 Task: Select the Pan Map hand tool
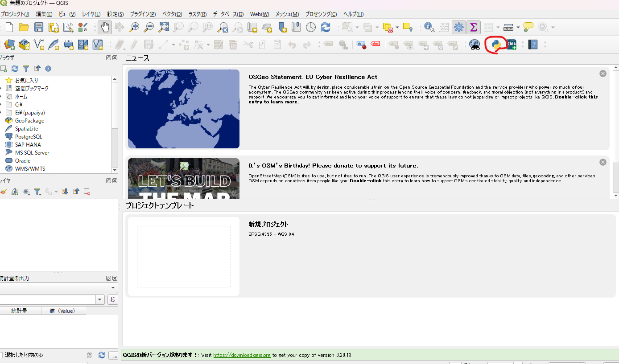(104, 27)
